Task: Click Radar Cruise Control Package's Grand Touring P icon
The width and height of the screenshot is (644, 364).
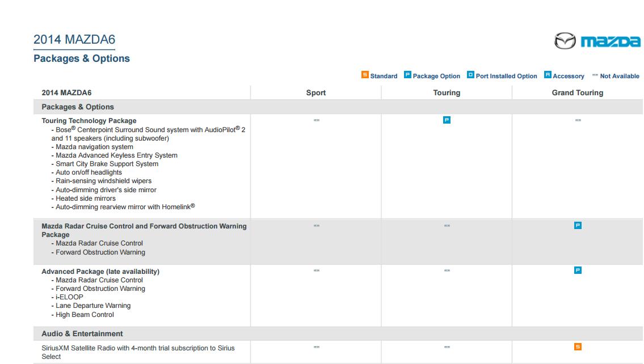Action: click(578, 225)
